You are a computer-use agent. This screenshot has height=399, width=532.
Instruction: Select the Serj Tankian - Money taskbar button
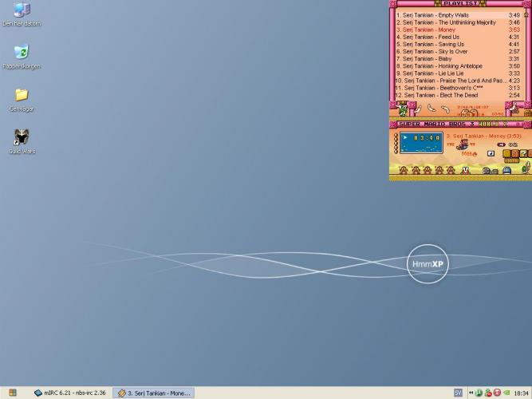[153, 393]
